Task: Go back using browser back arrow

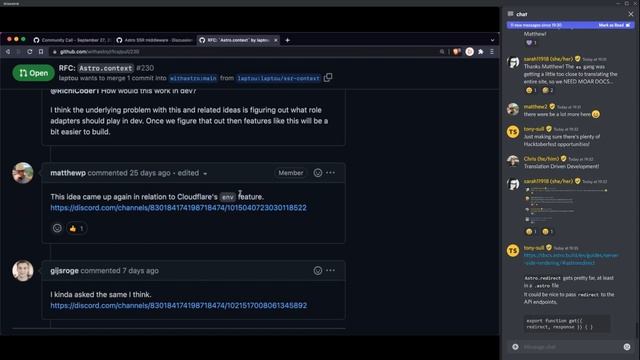Action: tap(8, 52)
